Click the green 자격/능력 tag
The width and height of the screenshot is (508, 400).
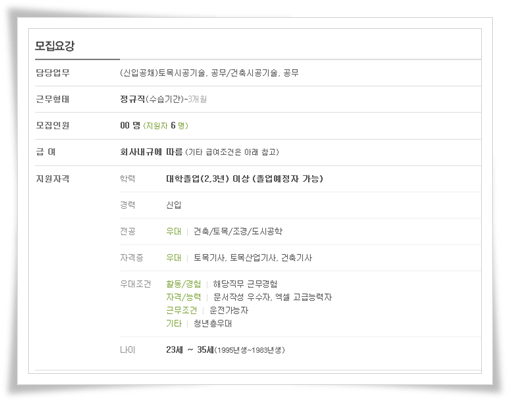(x=183, y=297)
